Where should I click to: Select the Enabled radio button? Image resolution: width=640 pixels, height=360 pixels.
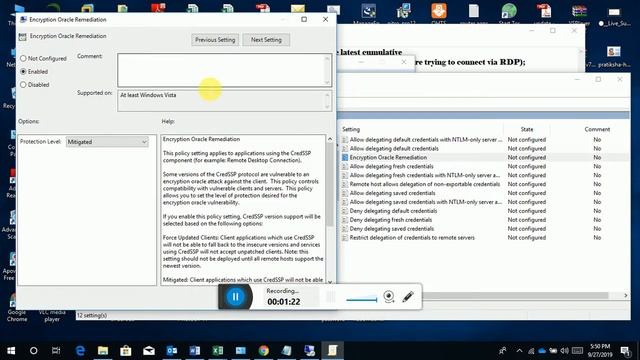click(23, 71)
